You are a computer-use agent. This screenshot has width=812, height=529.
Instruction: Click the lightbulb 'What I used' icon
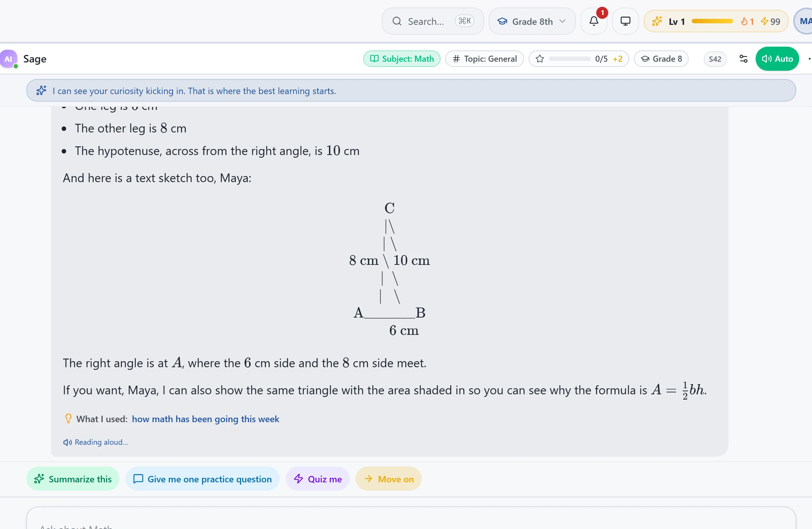point(68,419)
